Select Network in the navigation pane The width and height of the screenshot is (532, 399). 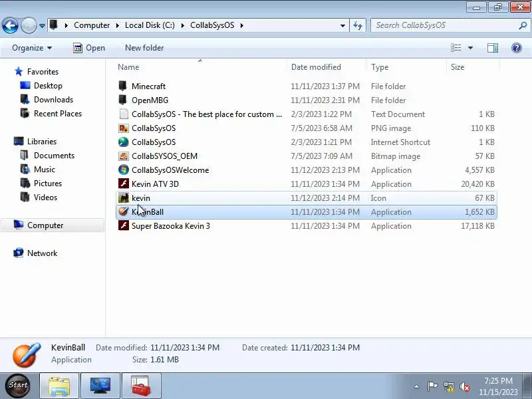click(35, 253)
